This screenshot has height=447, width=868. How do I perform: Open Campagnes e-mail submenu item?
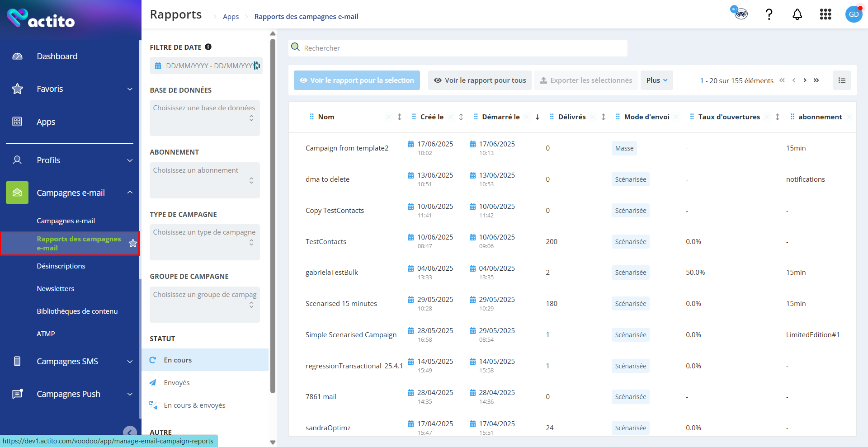click(x=66, y=221)
